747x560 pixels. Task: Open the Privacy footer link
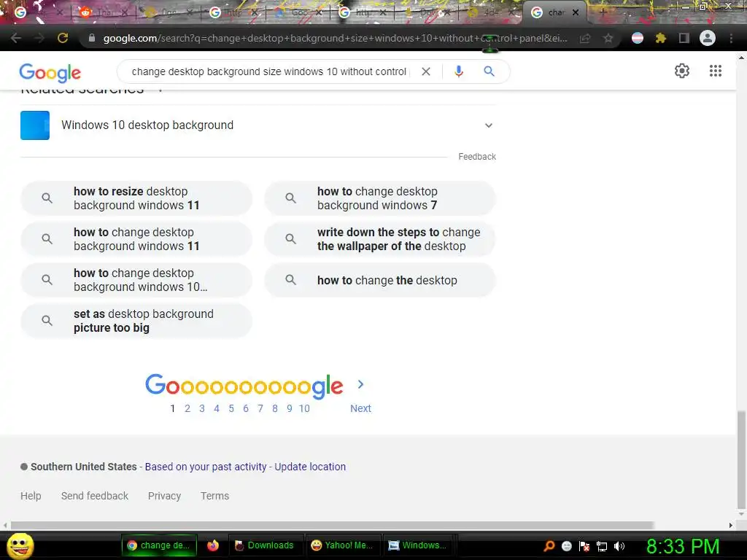tap(164, 496)
